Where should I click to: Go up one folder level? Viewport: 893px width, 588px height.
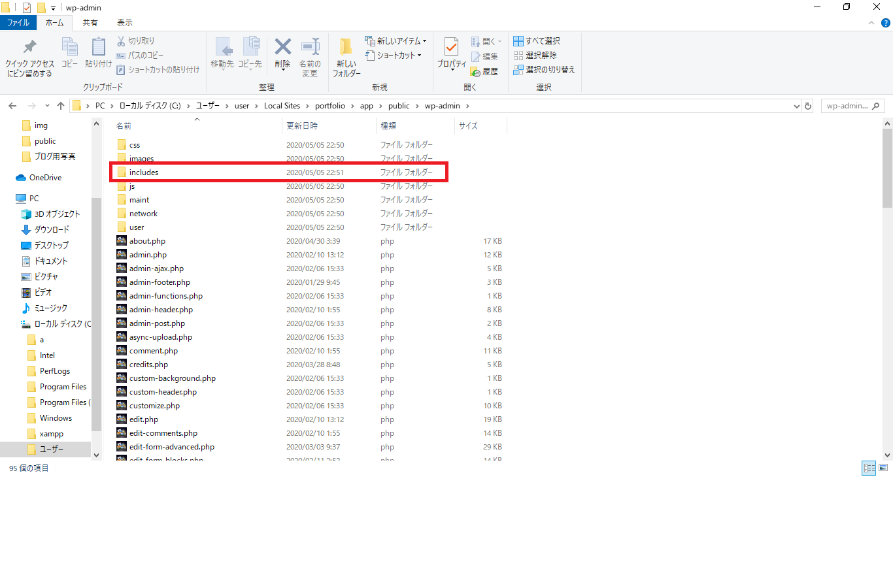[x=61, y=106]
